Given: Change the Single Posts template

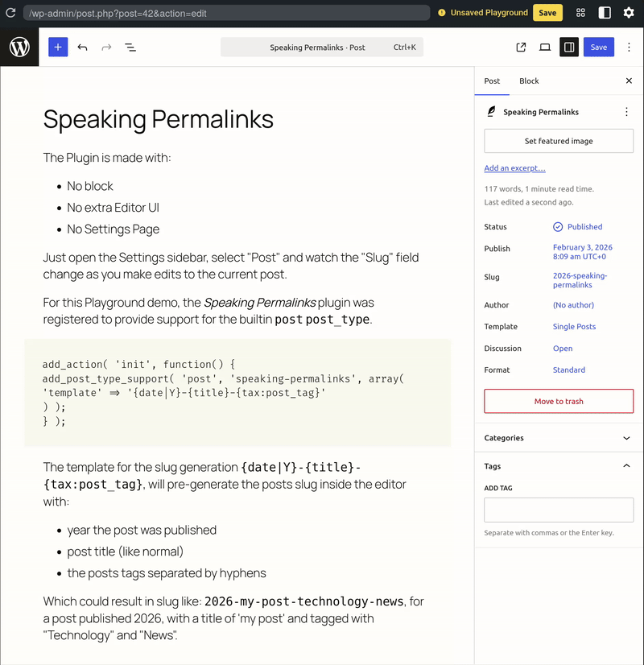Looking at the screenshot, I should coord(574,327).
